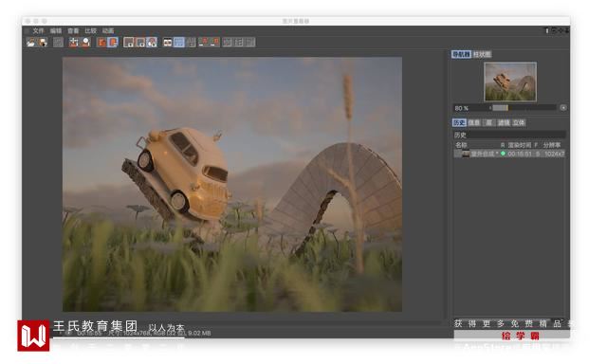Click the first of three grey end icons
The image size is (607, 364).
click(x=228, y=42)
